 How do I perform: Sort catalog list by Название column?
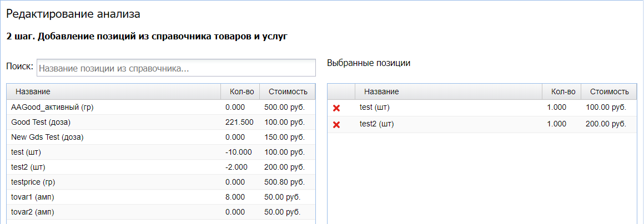33,91
